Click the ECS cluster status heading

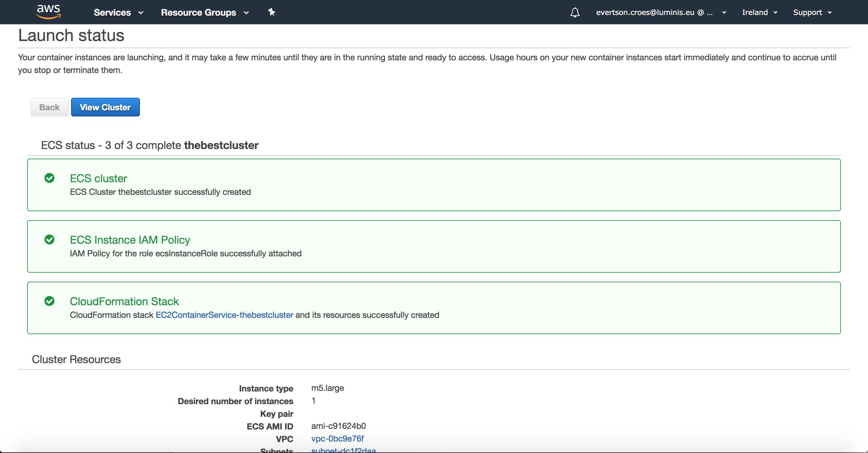pos(98,178)
